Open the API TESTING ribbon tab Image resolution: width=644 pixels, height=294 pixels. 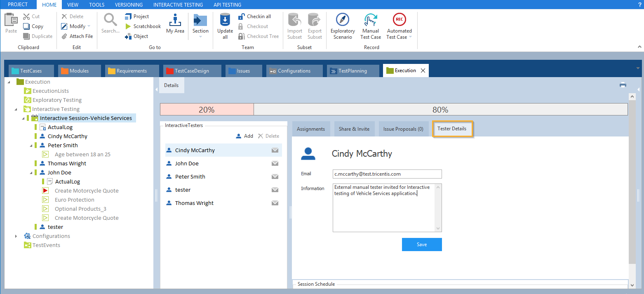pos(227,5)
